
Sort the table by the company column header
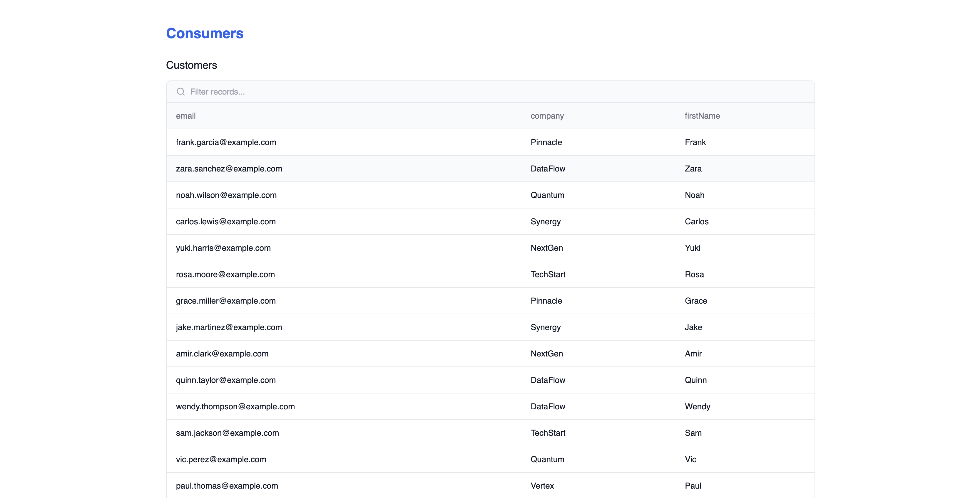pos(547,116)
